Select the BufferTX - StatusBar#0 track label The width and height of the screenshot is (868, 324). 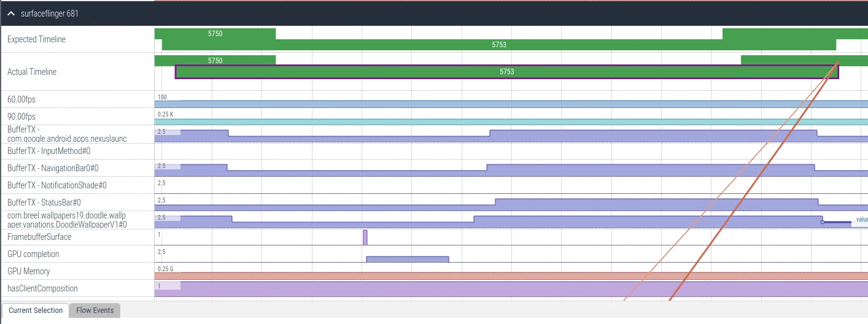(x=44, y=202)
